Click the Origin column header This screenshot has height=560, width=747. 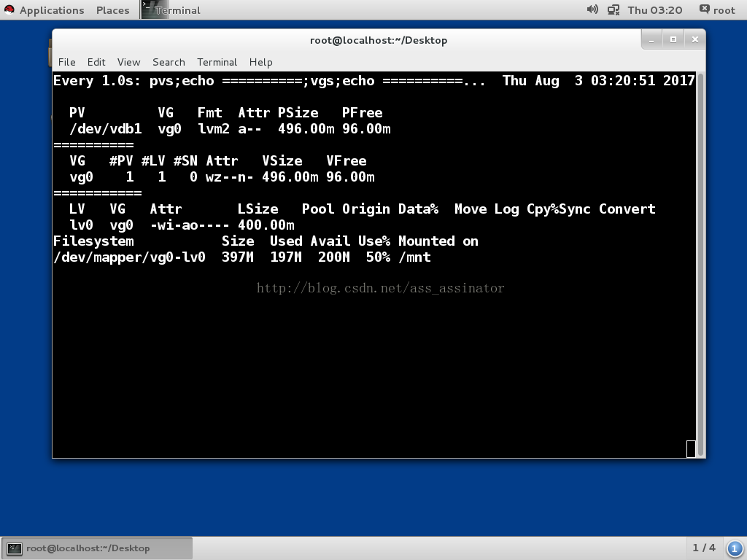coord(366,209)
